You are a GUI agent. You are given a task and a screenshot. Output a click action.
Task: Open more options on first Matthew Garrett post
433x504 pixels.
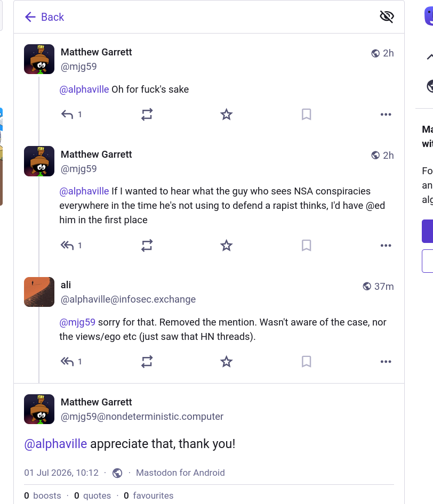(x=386, y=115)
